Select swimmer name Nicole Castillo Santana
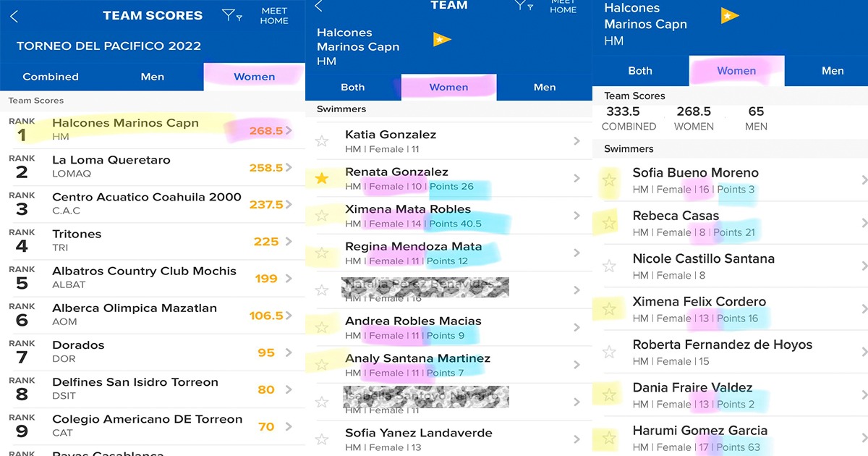This screenshot has height=456, width=868. 704,258
